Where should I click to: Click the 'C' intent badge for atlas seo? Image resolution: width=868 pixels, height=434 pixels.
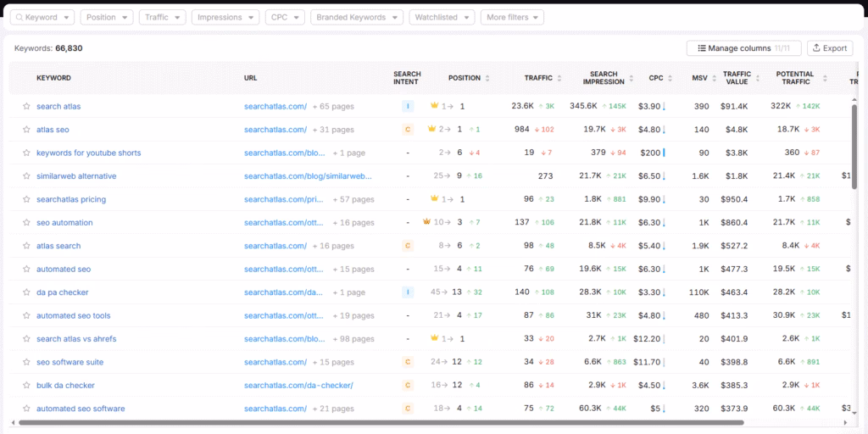(x=407, y=130)
